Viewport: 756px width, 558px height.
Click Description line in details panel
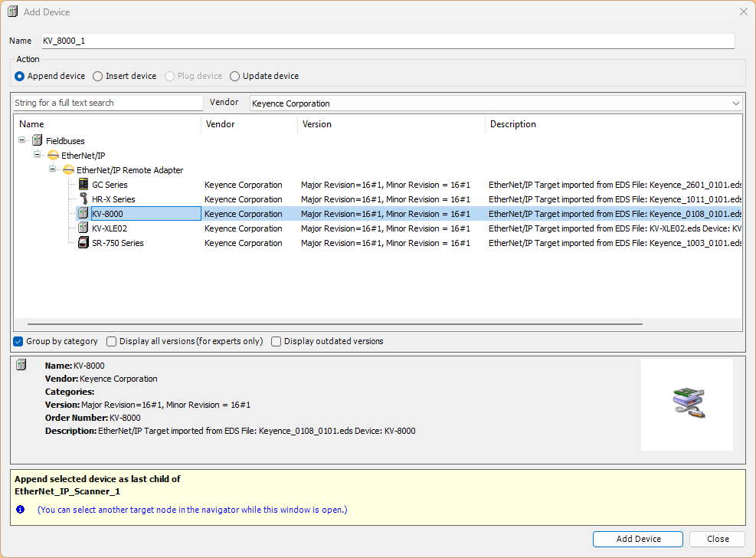coord(230,431)
